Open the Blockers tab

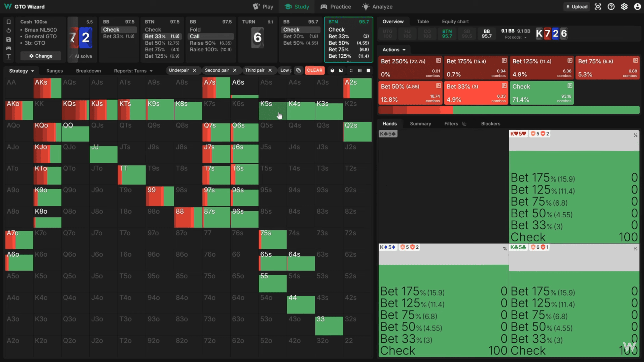click(490, 124)
